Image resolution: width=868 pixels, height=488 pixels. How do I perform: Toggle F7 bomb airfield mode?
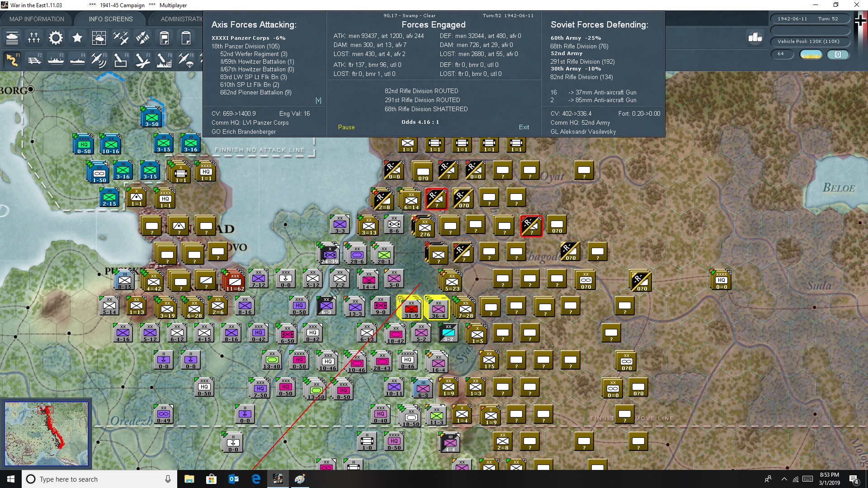pyautogui.click(x=142, y=60)
